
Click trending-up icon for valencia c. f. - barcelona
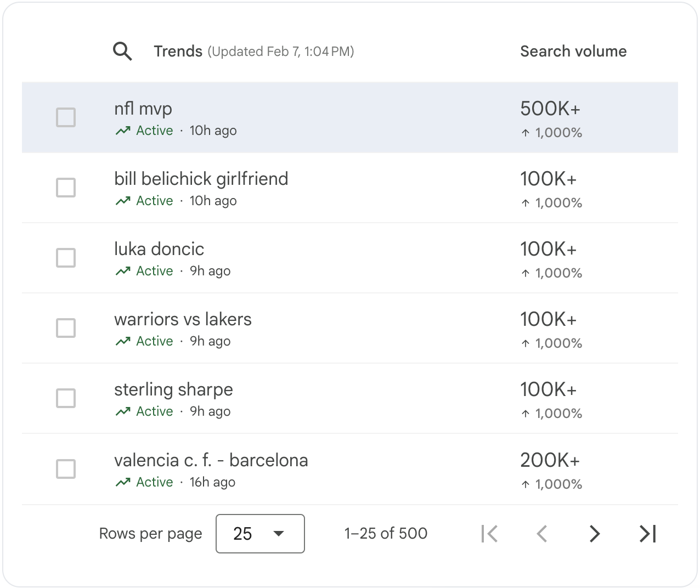tap(123, 482)
